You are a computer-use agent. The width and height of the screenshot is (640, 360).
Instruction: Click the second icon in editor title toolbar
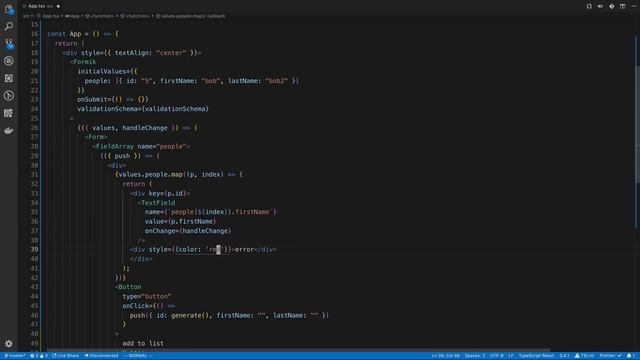coord(600,6)
